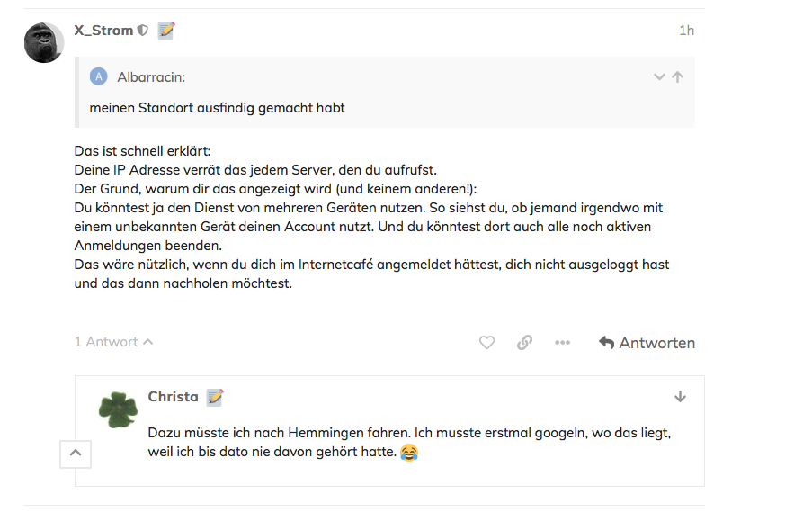Collapse embedded replies with chevron box

click(x=76, y=454)
